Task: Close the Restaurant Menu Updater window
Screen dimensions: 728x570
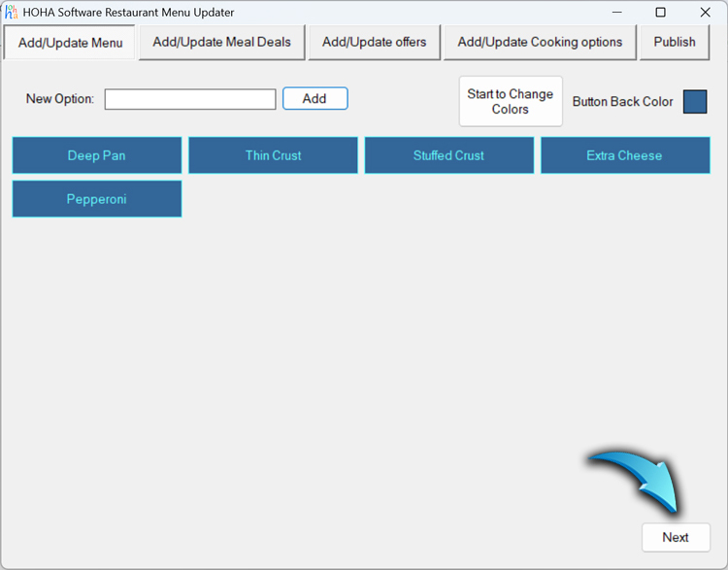Action: coord(705,13)
